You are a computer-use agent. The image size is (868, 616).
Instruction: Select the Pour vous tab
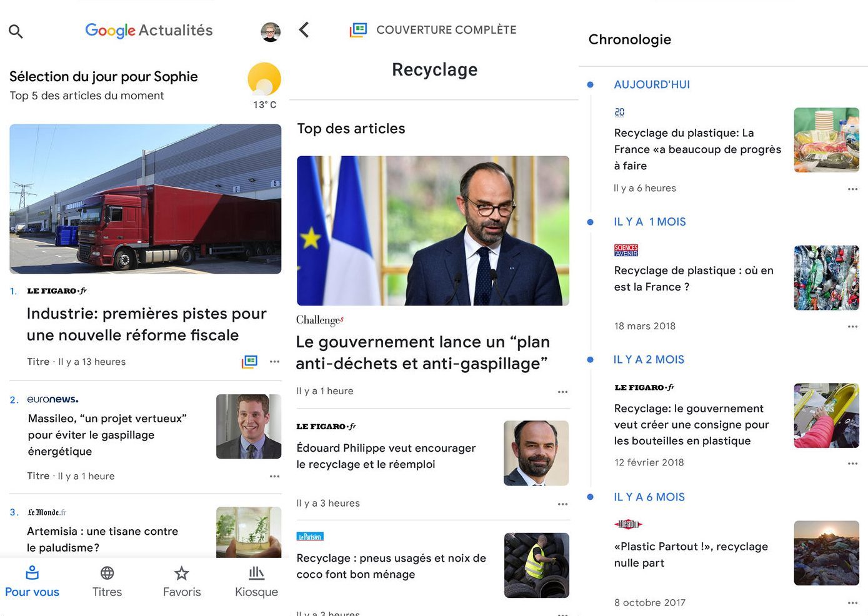[32, 581]
